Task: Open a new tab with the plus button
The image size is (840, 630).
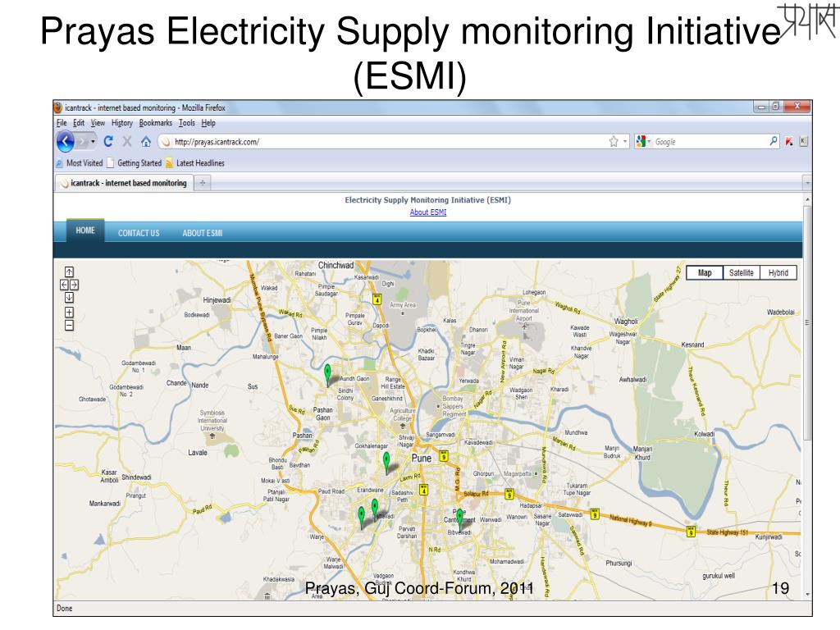Action: point(203,183)
